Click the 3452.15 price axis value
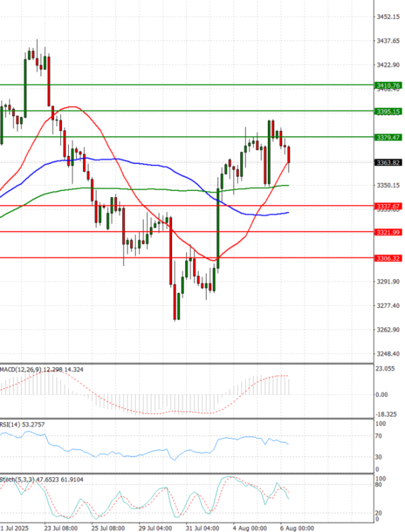Viewport: 405px width, 532px height. coord(388,17)
